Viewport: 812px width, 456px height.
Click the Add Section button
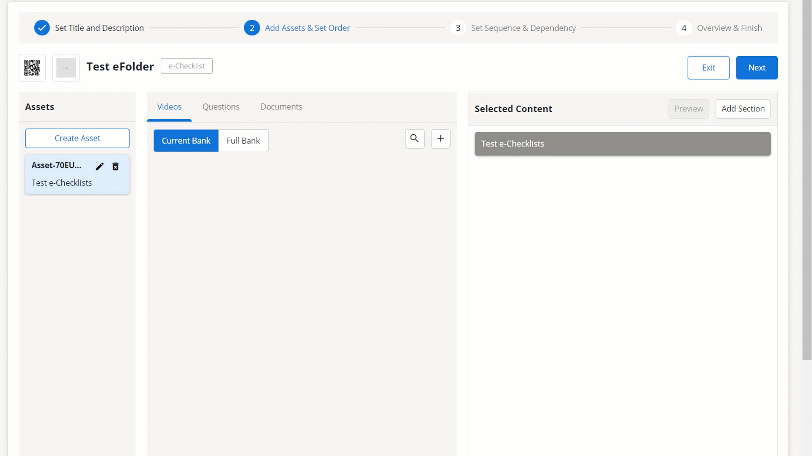743,109
